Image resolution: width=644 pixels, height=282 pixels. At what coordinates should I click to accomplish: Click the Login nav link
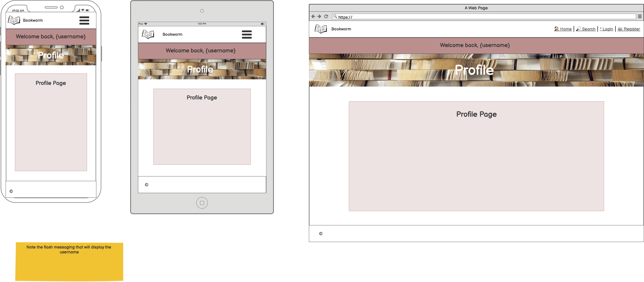point(607,29)
